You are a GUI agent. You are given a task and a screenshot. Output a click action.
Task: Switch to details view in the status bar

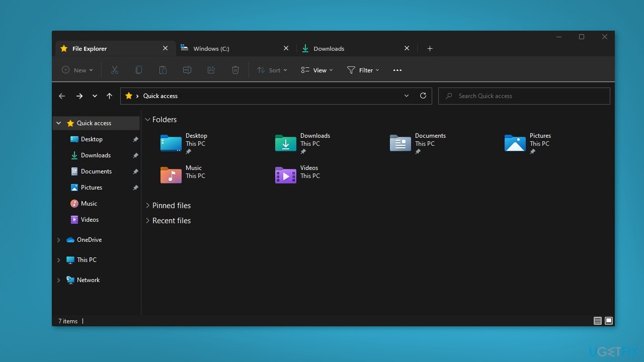point(597,320)
